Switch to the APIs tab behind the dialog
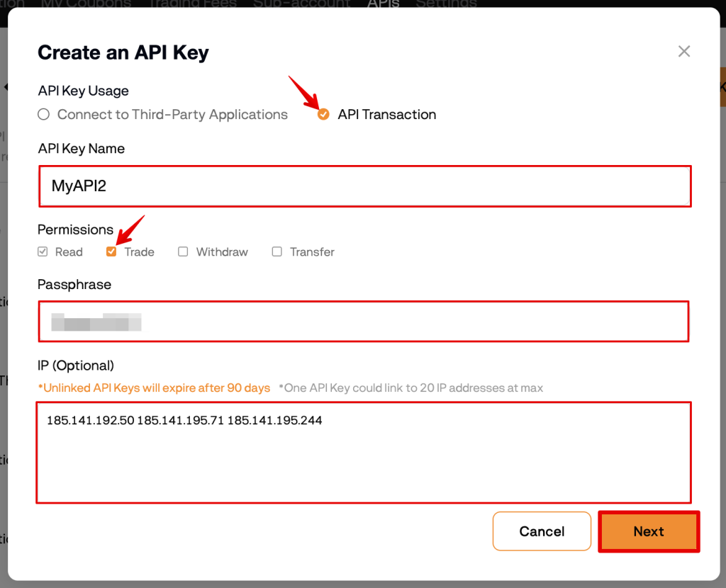Screen dimensions: 726x588 point(383,4)
